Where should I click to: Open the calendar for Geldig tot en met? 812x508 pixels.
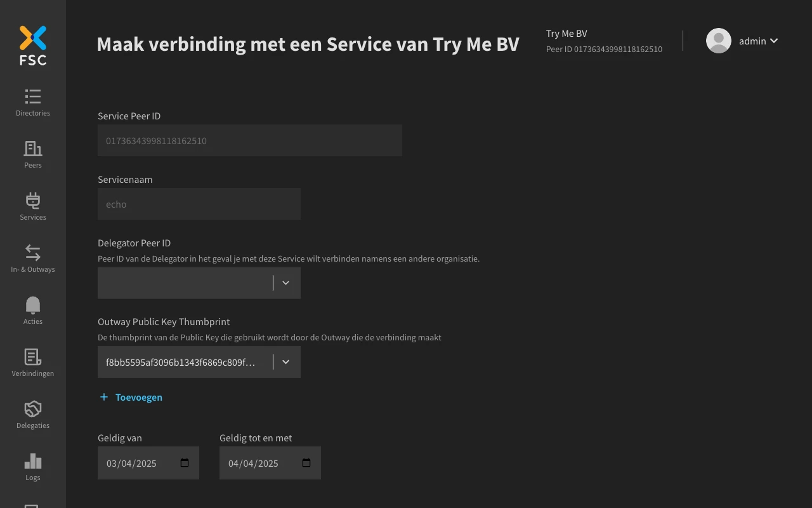click(x=306, y=463)
